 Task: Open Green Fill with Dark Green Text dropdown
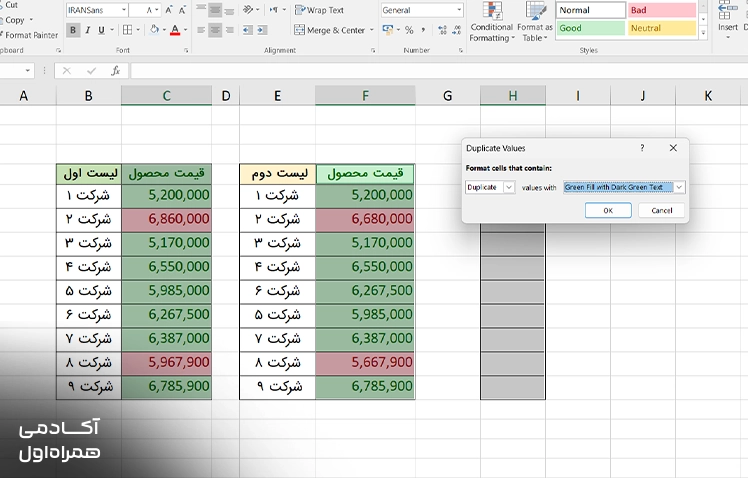coord(679,187)
